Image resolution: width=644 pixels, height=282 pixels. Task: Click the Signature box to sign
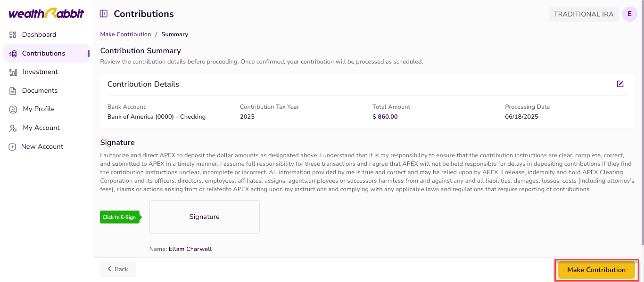pyautogui.click(x=204, y=217)
